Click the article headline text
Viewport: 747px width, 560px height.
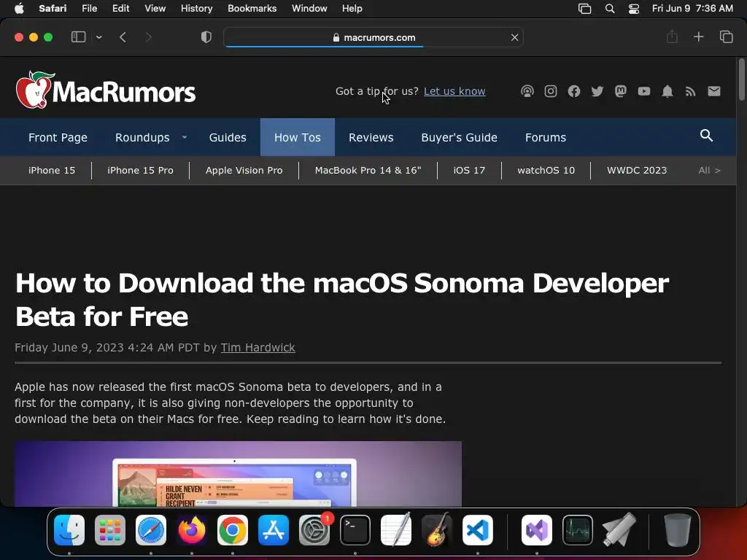(341, 300)
